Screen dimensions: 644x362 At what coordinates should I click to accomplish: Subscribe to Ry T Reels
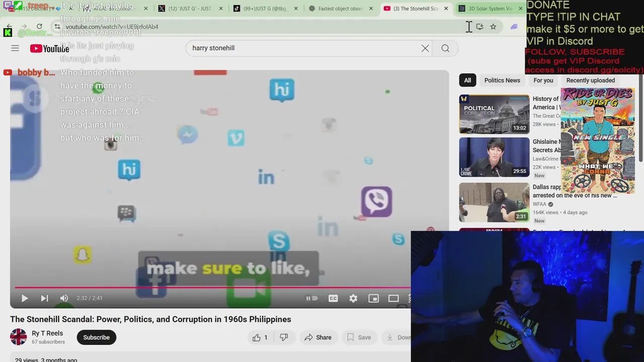[x=96, y=337]
